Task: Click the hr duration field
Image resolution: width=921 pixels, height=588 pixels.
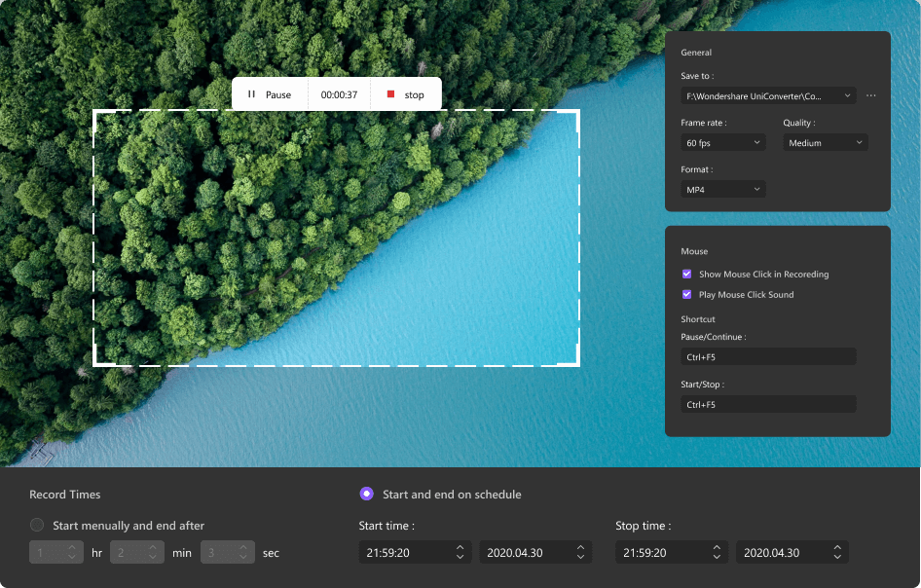Action: (55, 552)
